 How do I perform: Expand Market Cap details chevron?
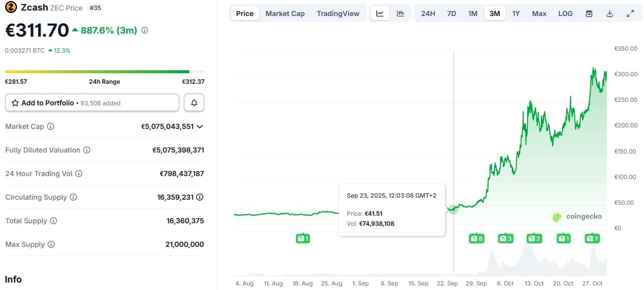coord(200,126)
